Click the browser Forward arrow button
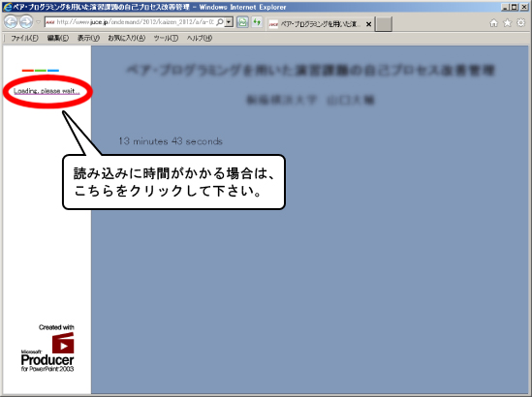 (26, 22)
